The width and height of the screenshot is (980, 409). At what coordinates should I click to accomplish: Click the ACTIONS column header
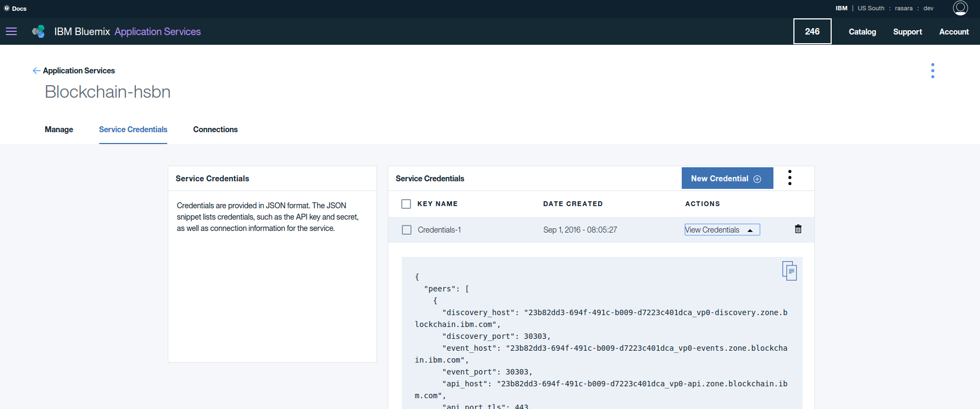click(x=702, y=204)
